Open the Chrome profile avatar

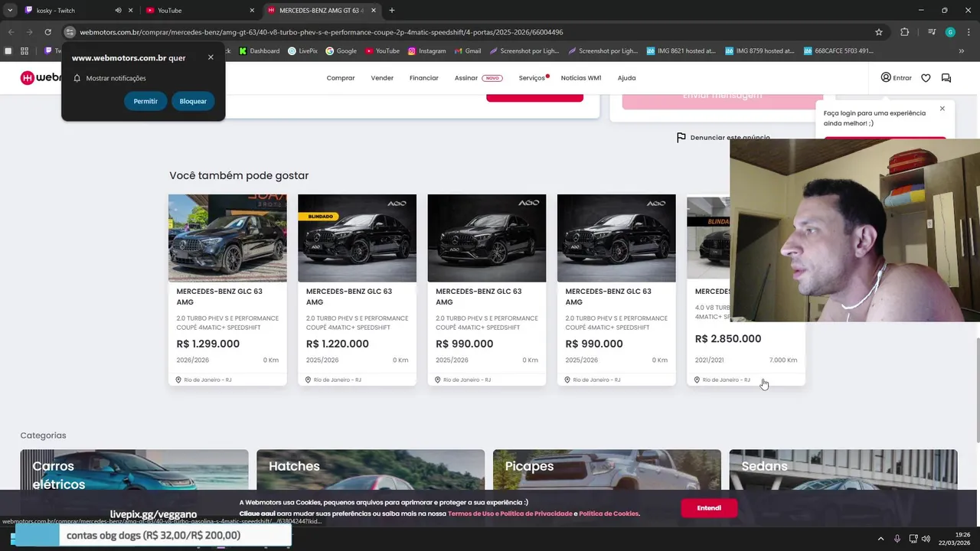coord(950,32)
